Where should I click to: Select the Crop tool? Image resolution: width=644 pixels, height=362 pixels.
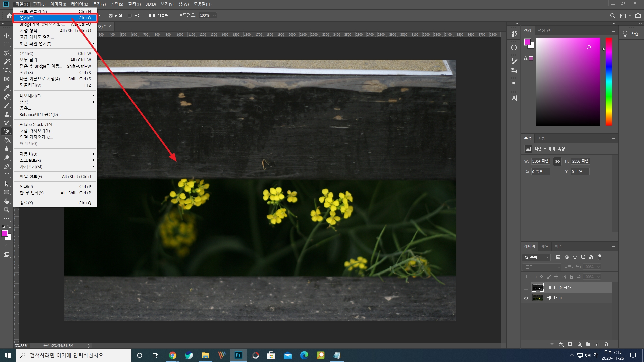point(7,70)
